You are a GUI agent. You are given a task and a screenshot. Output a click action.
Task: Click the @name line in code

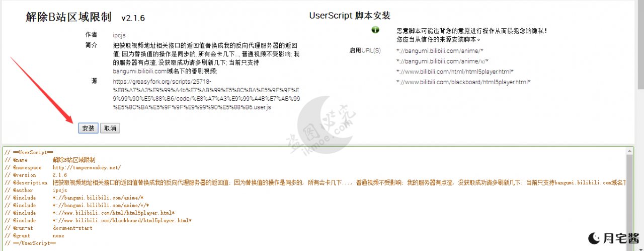[50, 160]
